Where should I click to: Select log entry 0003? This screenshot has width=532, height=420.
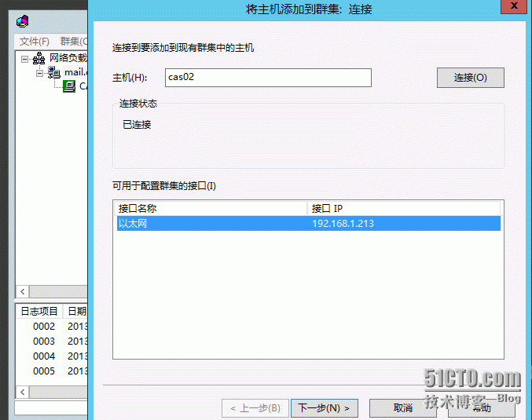point(44,341)
